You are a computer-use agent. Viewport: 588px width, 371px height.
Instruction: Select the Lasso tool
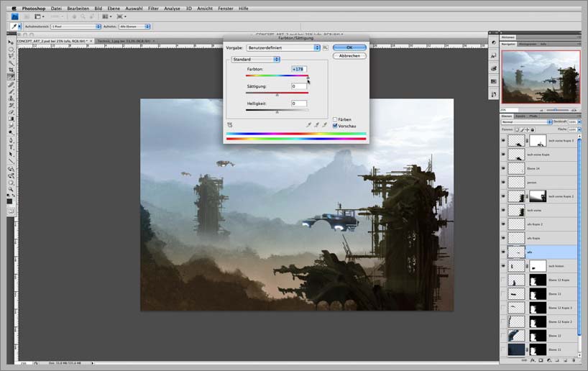click(11, 56)
